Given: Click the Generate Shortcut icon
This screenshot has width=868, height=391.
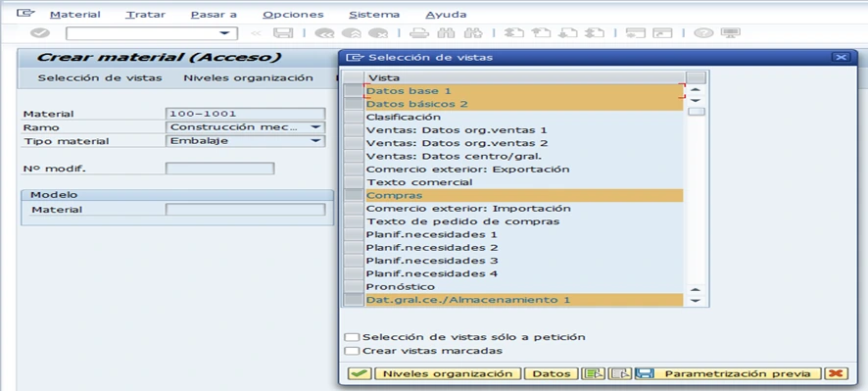Looking at the screenshot, I should (x=662, y=33).
